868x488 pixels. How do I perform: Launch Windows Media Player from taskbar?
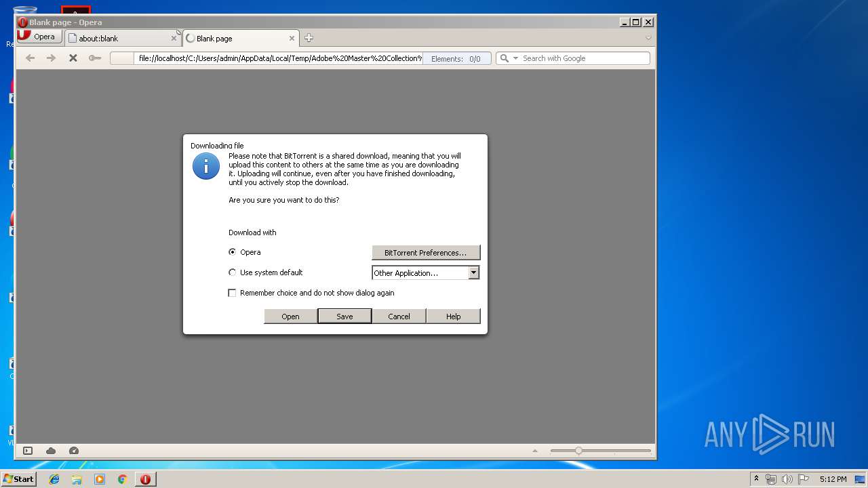[100, 479]
